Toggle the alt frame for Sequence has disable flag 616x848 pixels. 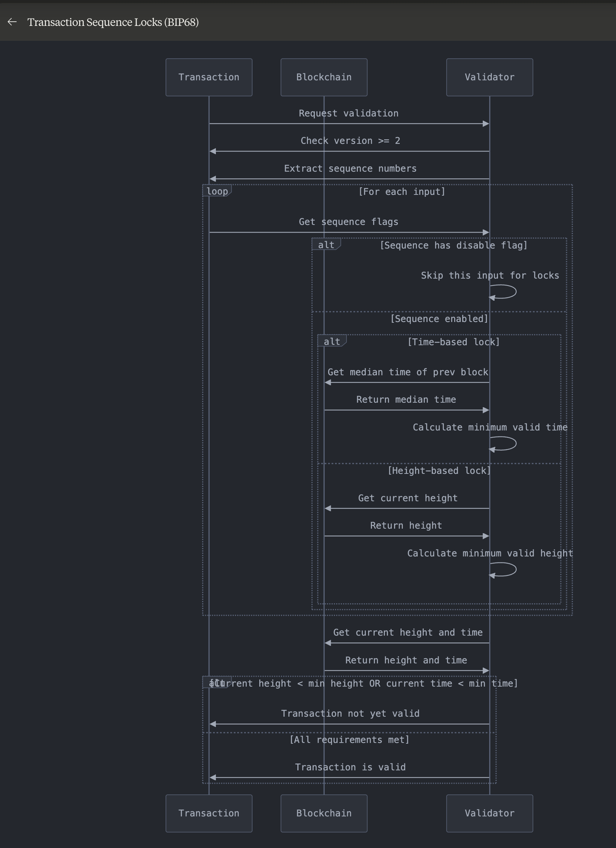(x=326, y=245)
